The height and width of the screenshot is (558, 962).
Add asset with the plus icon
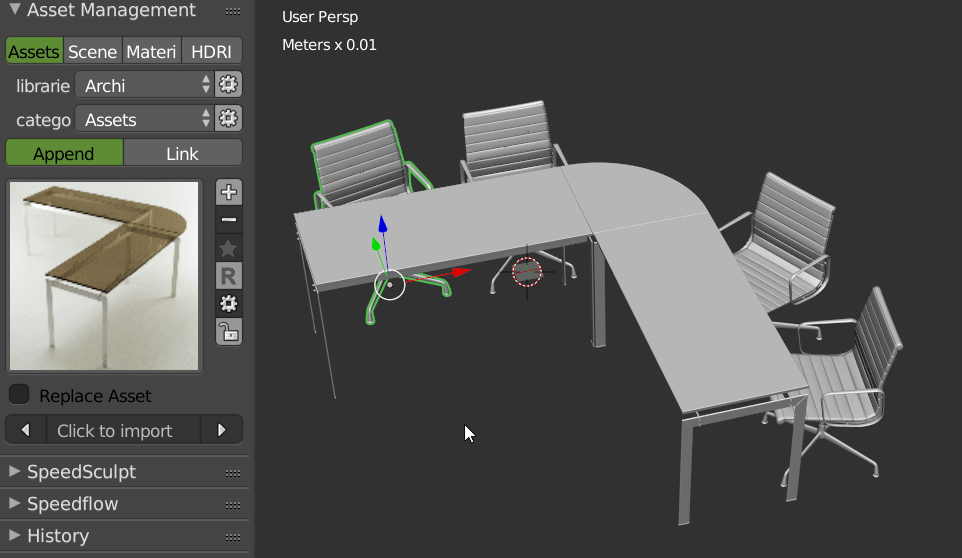coord(229,192)
